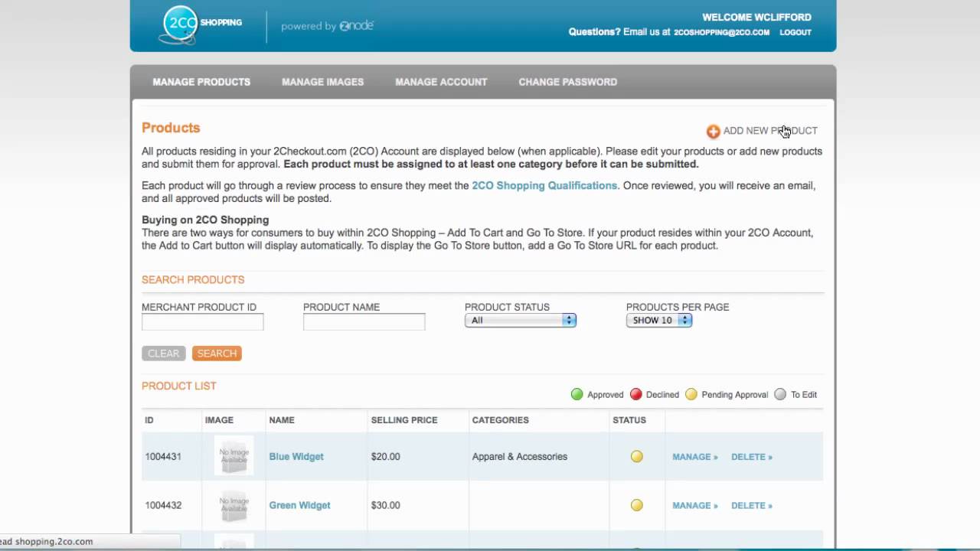Open the 2CO Shopping Qualifications link
The image size is (980, 551).
click(544, 185)
